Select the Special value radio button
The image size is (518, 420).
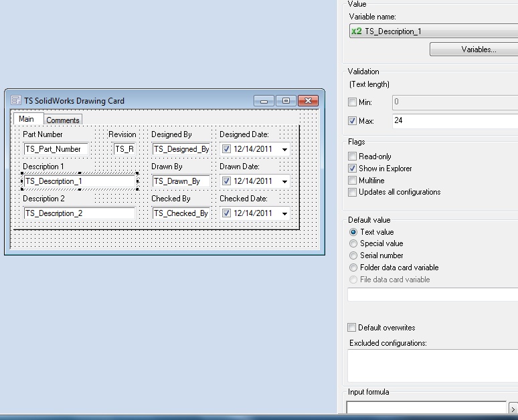[x=353, y=243]
